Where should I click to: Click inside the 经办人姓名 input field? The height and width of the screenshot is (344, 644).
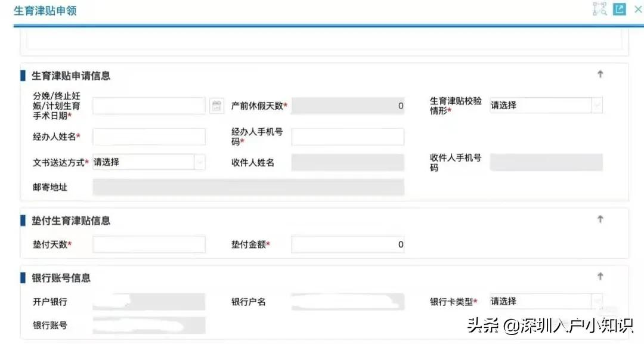point(149,136)
